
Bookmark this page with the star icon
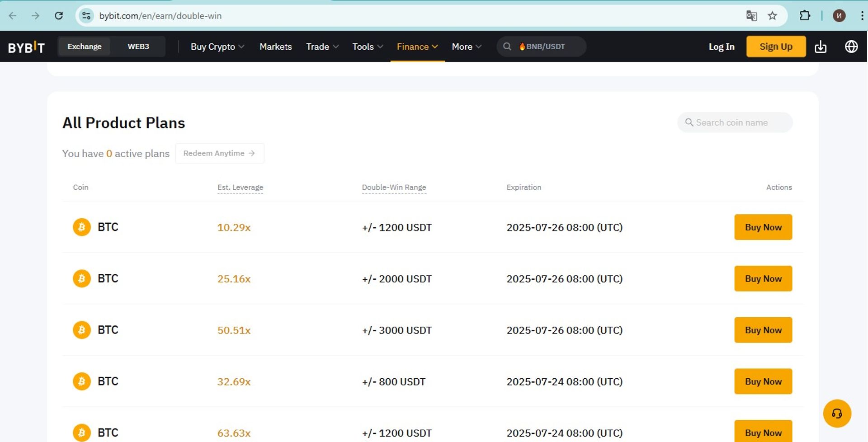point(773,16)
